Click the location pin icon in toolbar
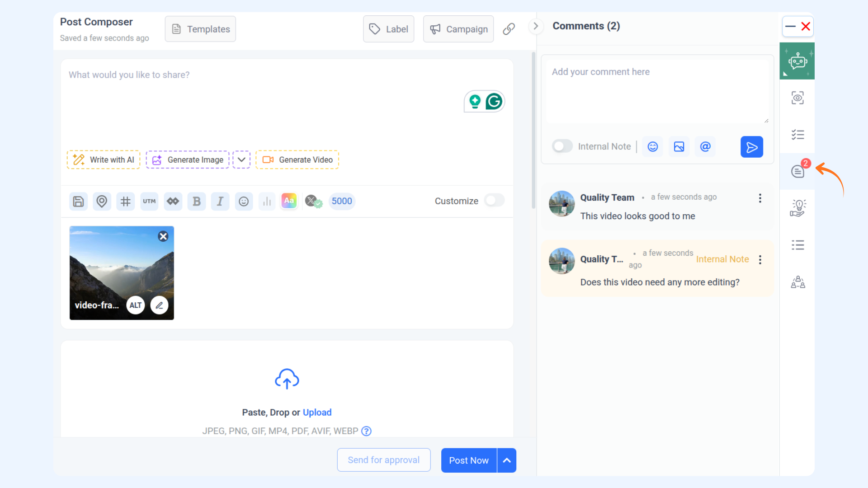The width and height of the screenshot is (868, 488). (102, 201)
